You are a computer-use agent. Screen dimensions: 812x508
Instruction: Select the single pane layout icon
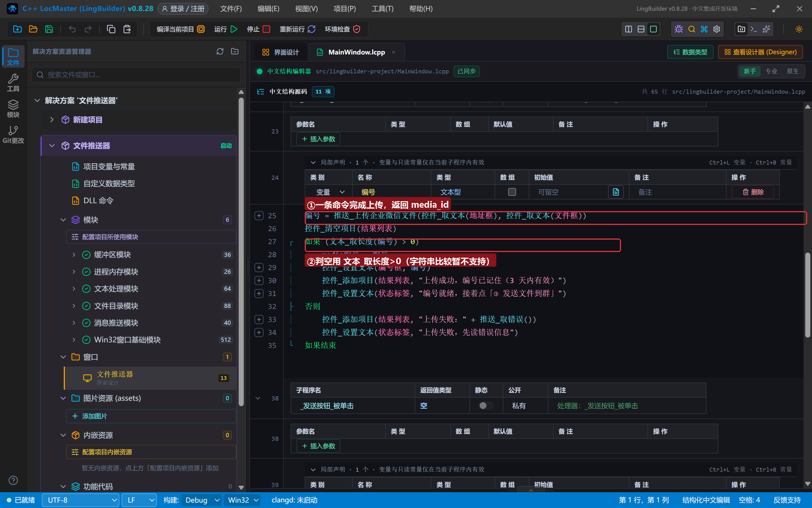click(x=653, y=29)
